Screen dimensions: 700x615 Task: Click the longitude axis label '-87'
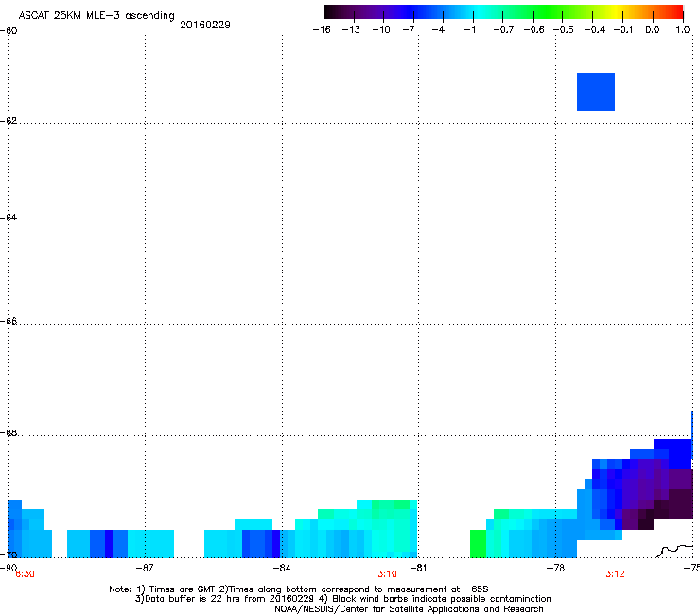pos(145,568)
